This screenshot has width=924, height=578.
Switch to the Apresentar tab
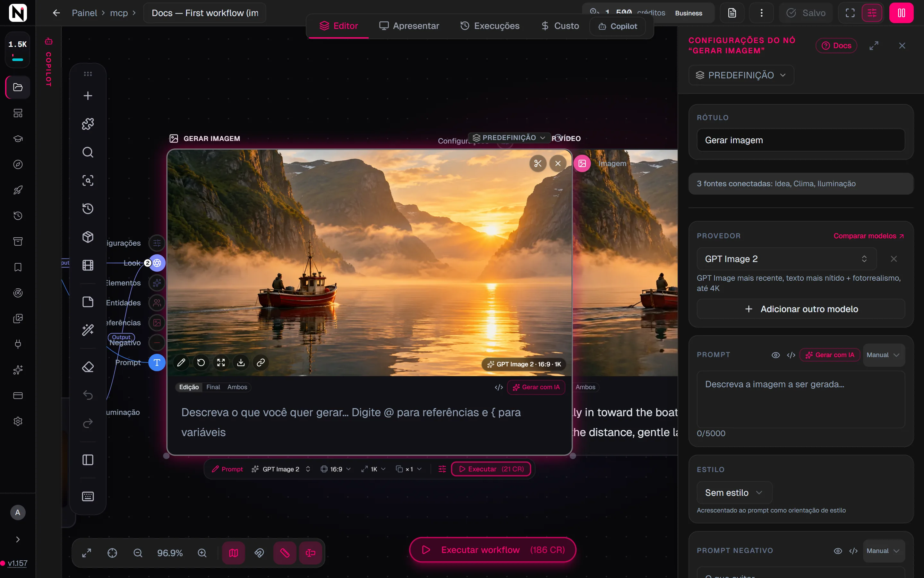tap(409, 26)
